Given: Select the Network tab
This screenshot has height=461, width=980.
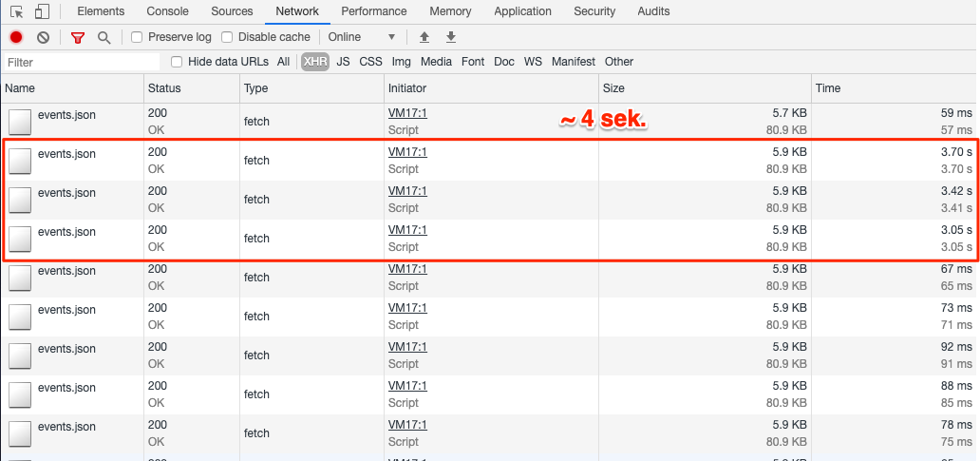Looking at the screenshot, I should pos(297,11).
